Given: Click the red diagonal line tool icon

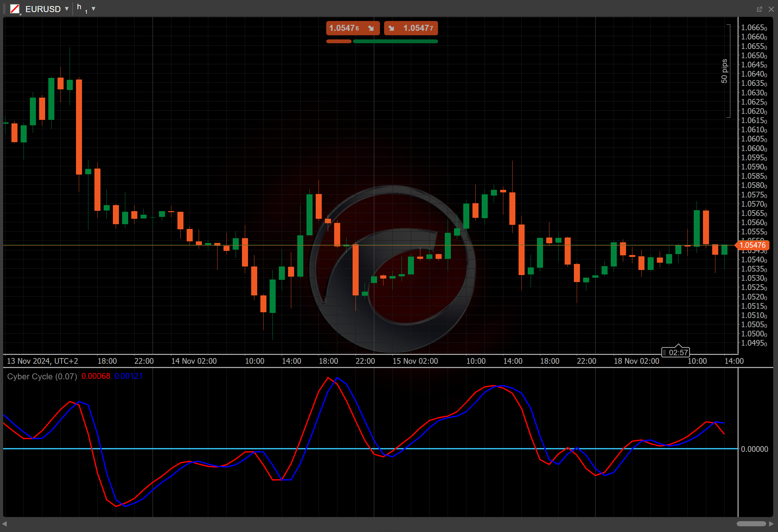Looking at the screenshot, I should 15,9.
